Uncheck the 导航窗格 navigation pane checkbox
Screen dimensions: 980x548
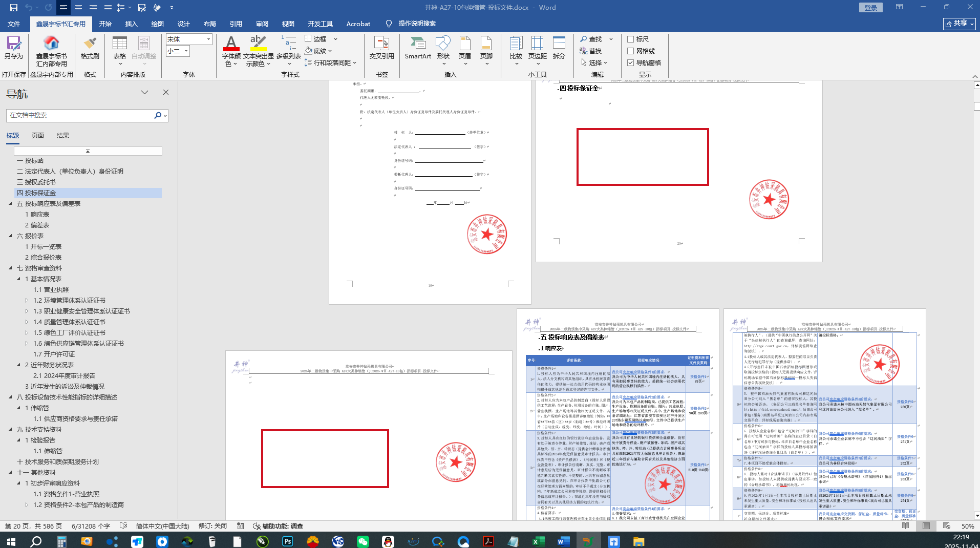tap(631, 62)
